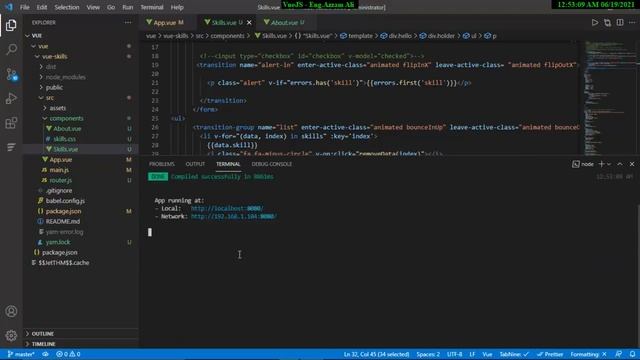Screen dimensions: 640x360
Task: Click the Vue language mode status item
Action: coord(487,354)
